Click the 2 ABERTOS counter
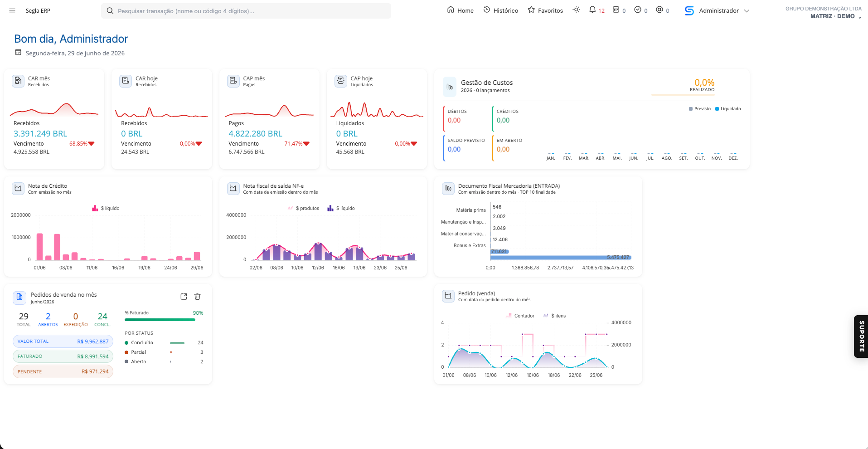This screenshot has width=868, height=449. pyautogui.click(x=48, y=319)
